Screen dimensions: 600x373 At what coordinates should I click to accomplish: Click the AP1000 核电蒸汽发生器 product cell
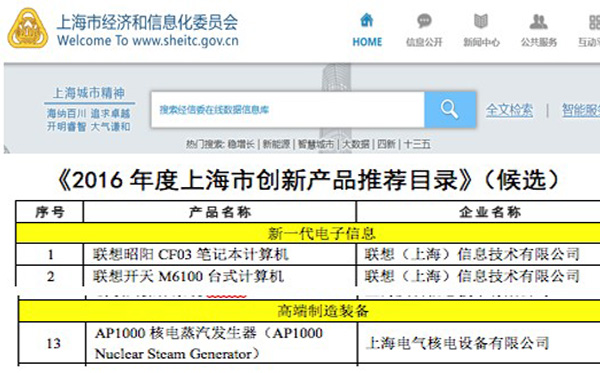(222, 343)
